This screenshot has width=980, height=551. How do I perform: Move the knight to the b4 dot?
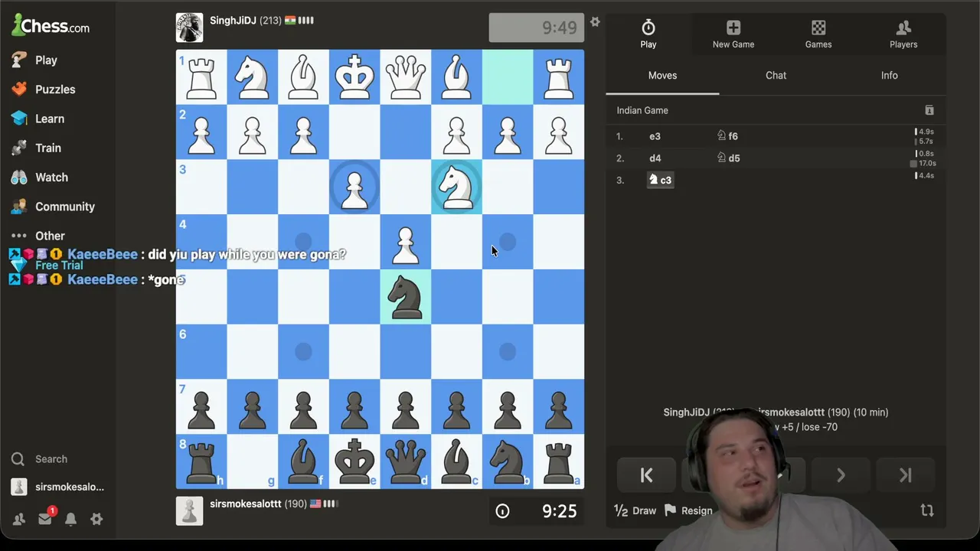pyautogui.click(x=508, y=242)
